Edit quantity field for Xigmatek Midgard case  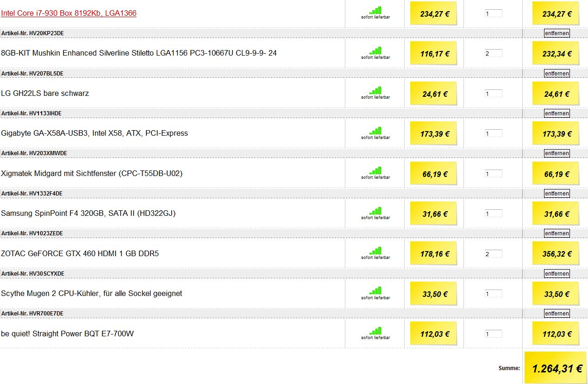(x=493, y=174)
